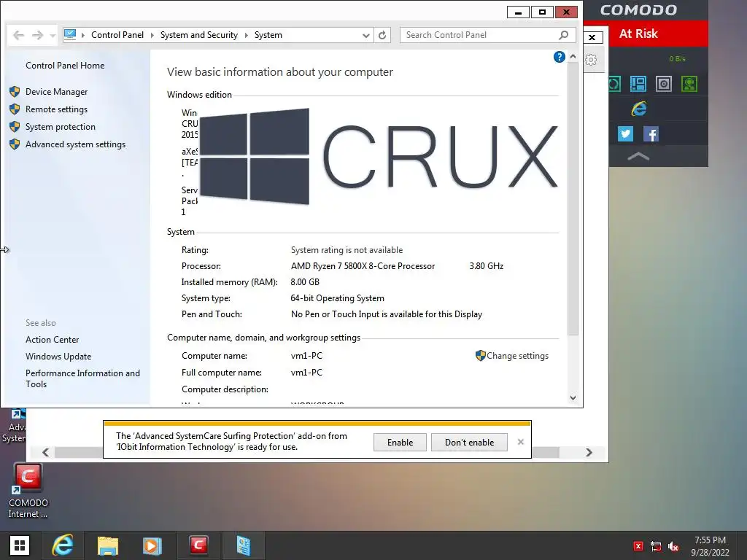The height and width of the screenshot is (560, 747).
Task: Open System protection link
Action: point(60,127)
